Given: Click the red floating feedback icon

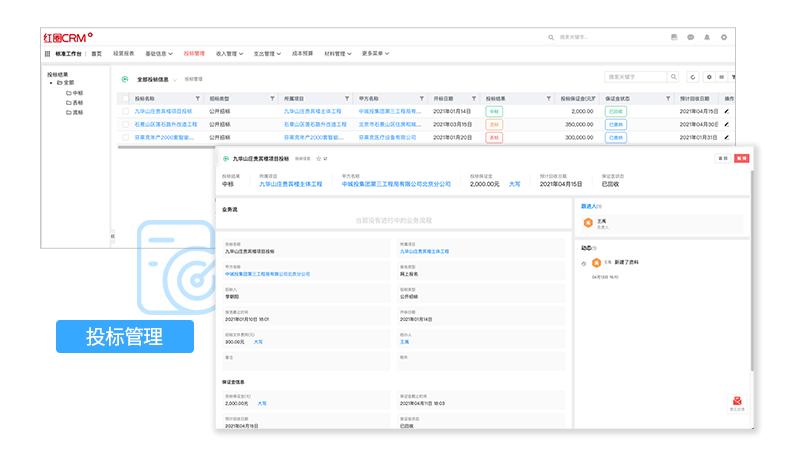Looking at the screenshot, I should tap(736, 401).
